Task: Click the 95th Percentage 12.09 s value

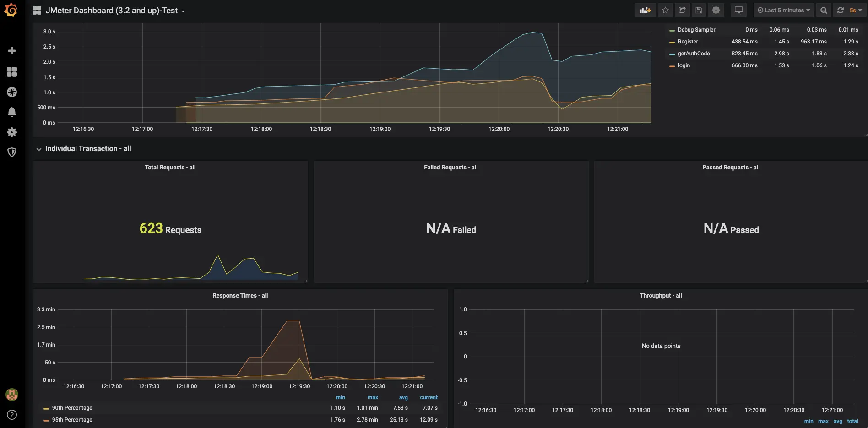Action: pos(429,420)
